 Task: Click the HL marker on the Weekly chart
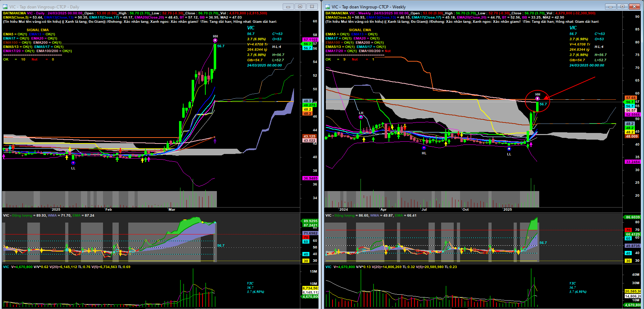point(424,148)
